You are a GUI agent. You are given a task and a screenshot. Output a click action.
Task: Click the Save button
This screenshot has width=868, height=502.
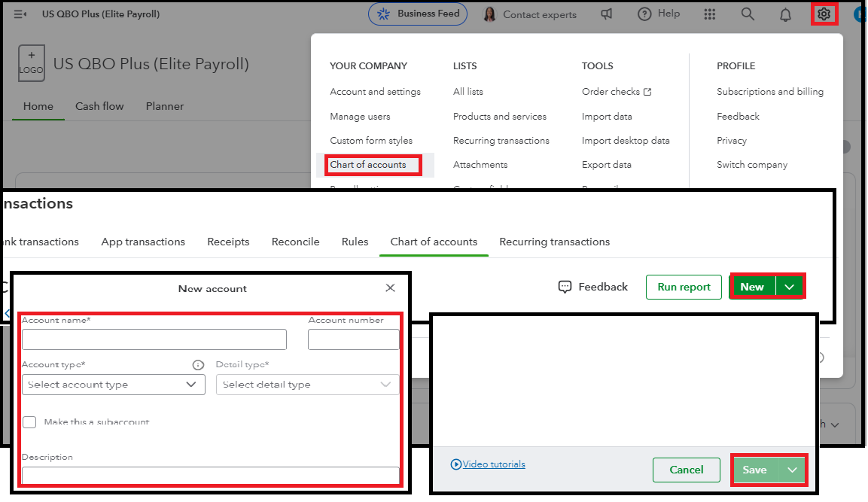[755, 470]
